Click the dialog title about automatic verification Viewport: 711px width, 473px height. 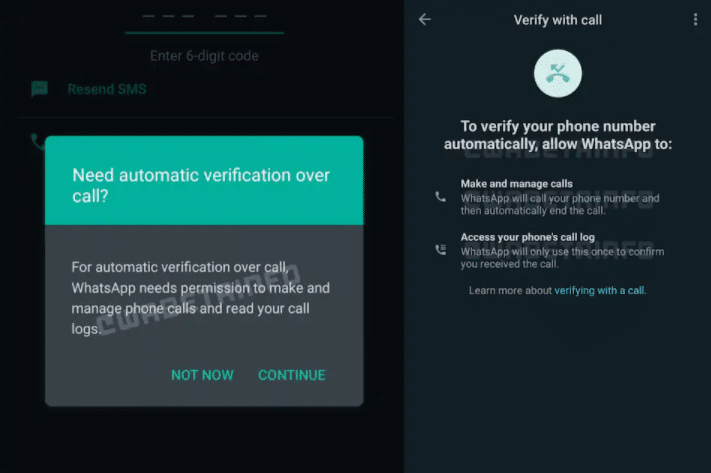(202, 185)
